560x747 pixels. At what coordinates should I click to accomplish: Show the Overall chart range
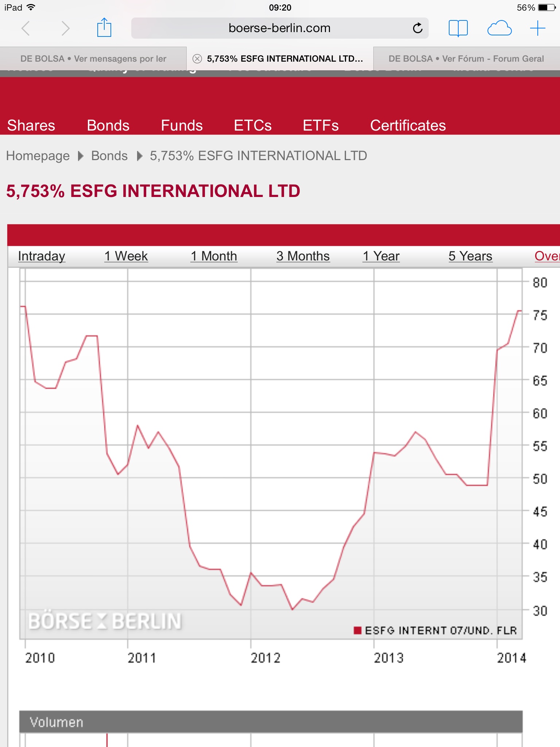[x=547, y=256]
